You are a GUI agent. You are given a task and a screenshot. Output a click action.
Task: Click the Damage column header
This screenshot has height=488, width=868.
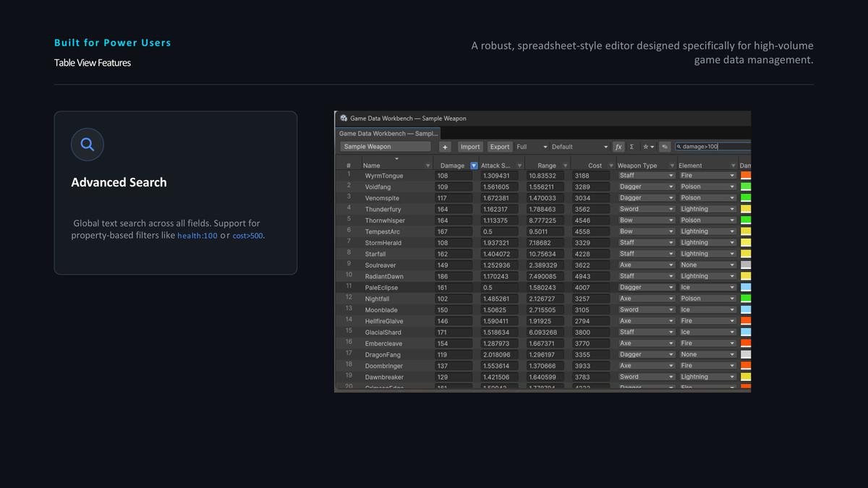pos(453,166)
